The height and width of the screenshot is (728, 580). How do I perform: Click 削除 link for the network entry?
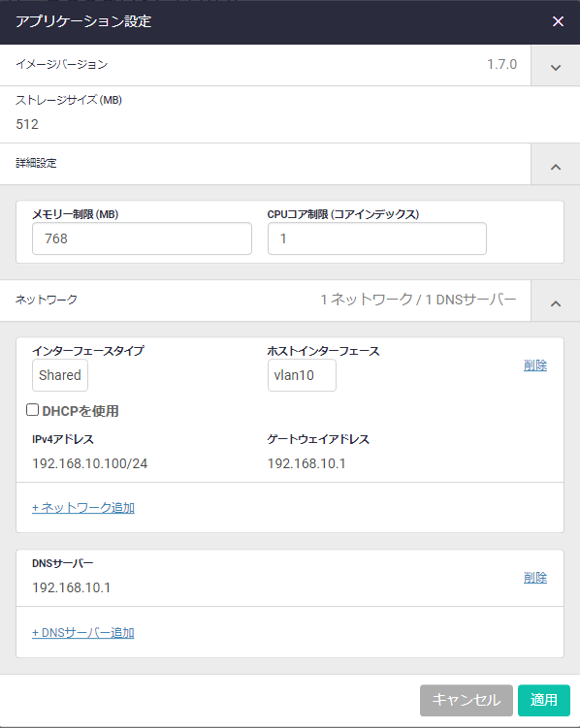pyautogui.click(x=535, y=365)
